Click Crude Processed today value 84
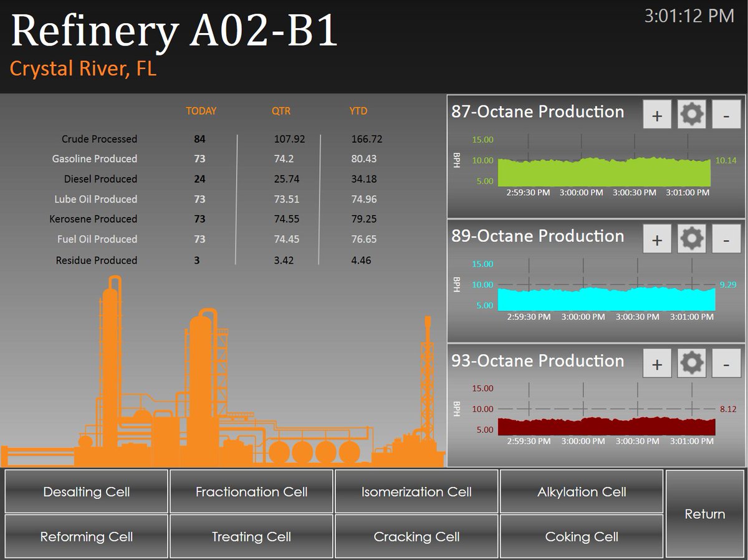 (x=199, y=139)
